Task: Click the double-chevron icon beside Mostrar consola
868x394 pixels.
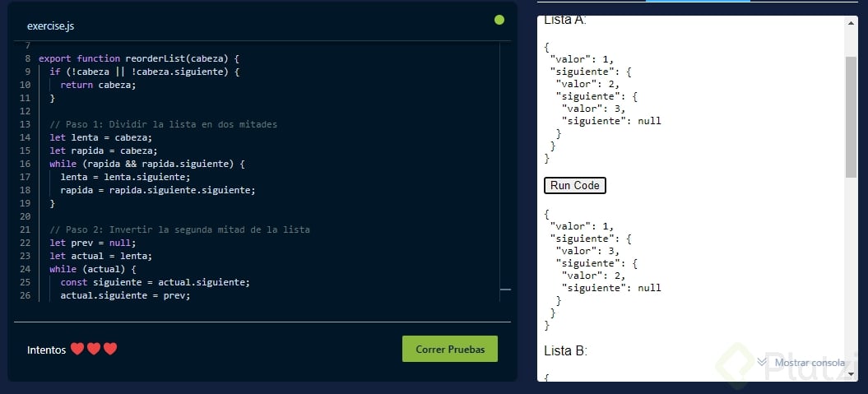Action: pos(762,362)
